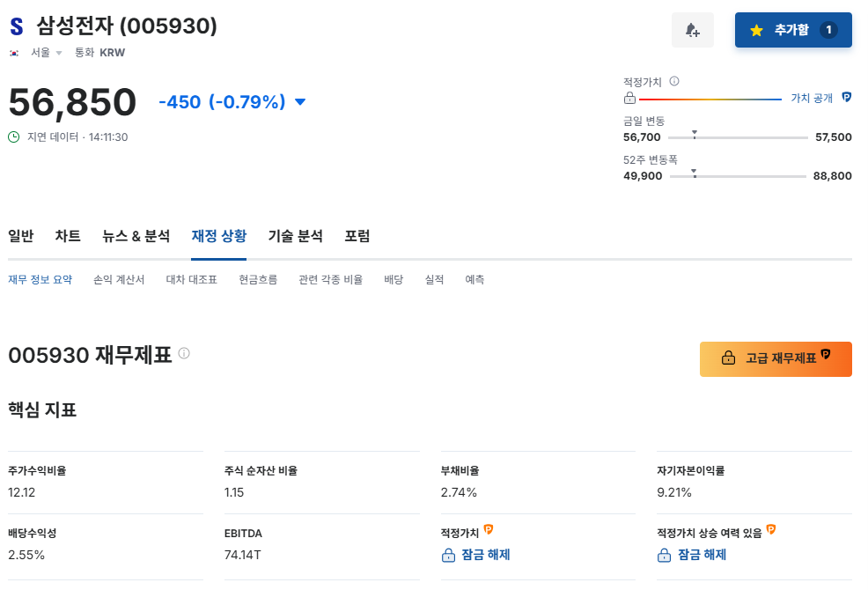Viewport: 868px width, 590px height.
Task: Click the info icon next to 적정가치
Action: pyautogui.click(x=674, y=81)
